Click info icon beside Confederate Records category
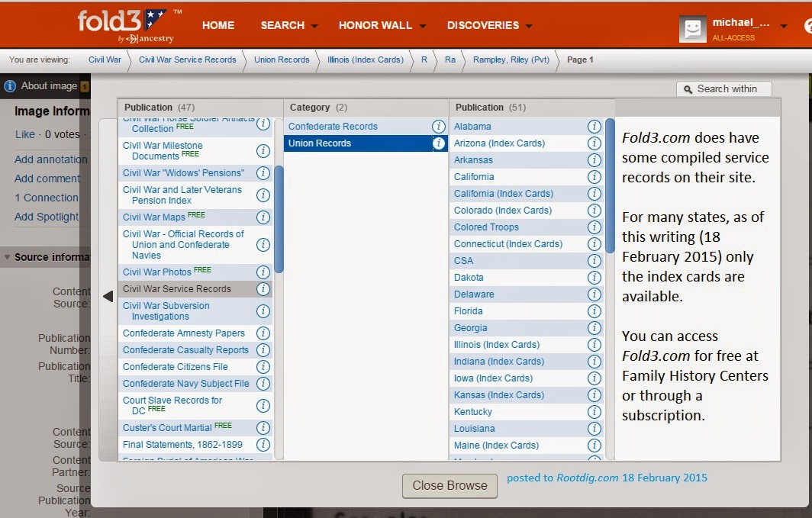The image size is (812, 518). (x=439, y=127)
